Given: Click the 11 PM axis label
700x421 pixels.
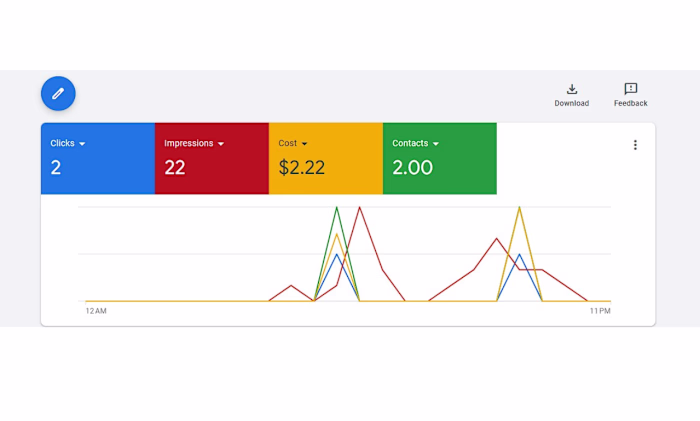Looking at the screenshot, I should coord(600,311).
